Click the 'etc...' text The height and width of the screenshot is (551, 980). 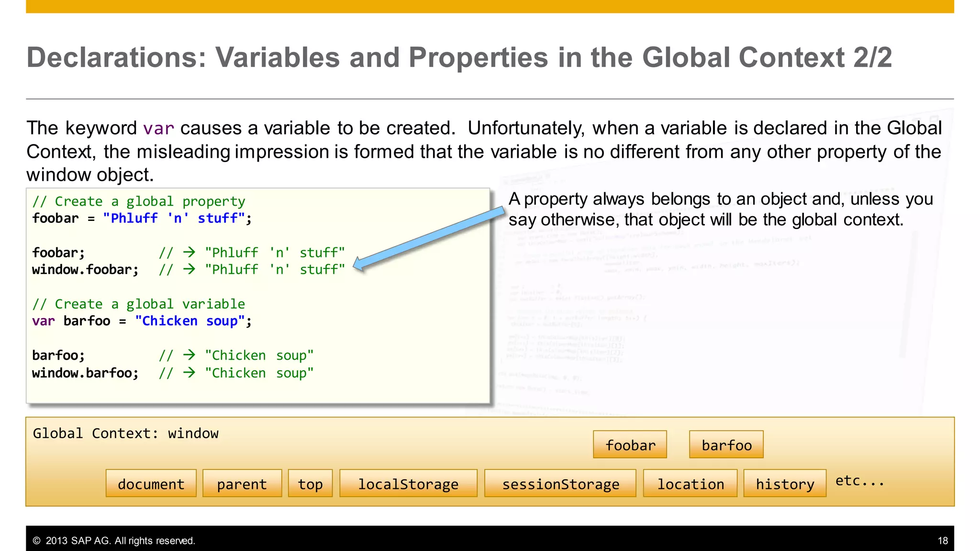pyautogui.click(x=860, y=480)
